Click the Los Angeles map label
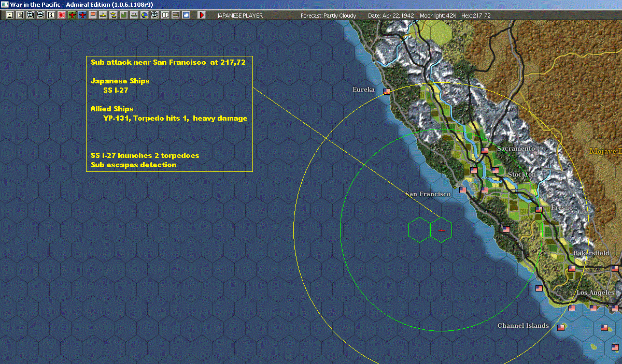This screenshot has width=622, height=364. click(x=596, y=293)
